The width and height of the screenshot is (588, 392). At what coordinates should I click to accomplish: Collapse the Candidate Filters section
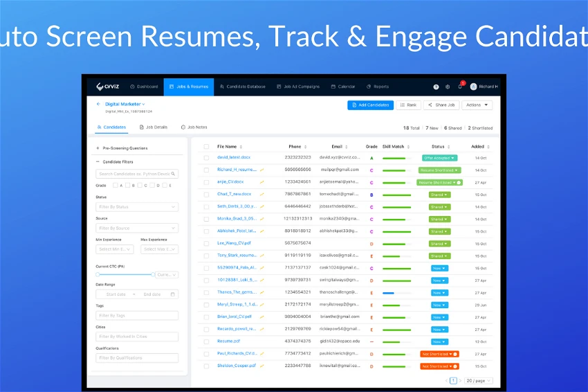pyautogui.click(x=115, y=162)
